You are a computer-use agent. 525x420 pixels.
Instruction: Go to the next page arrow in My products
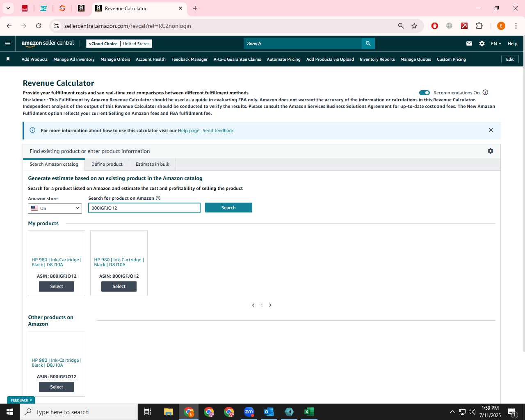pos(270,305)
